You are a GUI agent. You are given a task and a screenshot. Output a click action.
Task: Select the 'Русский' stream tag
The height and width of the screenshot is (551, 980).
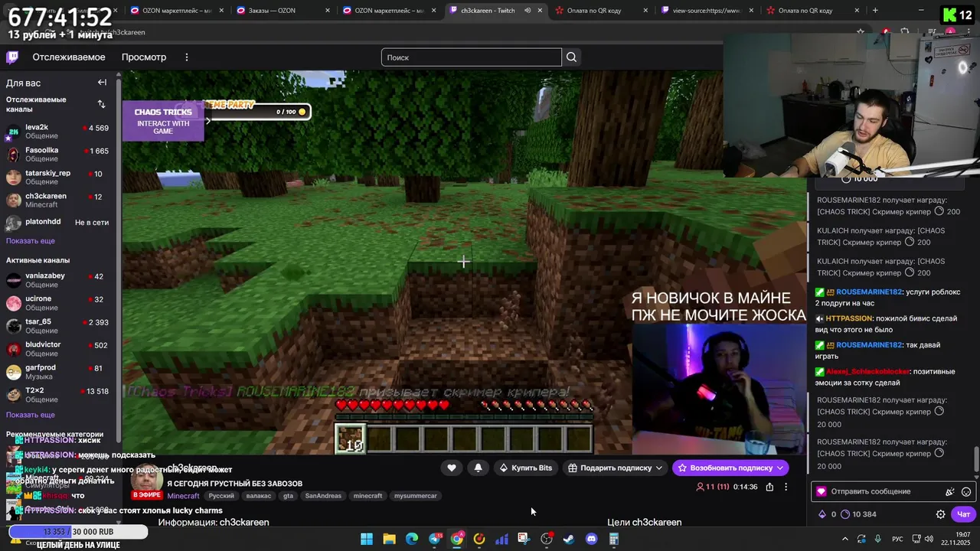click(221, 496)
